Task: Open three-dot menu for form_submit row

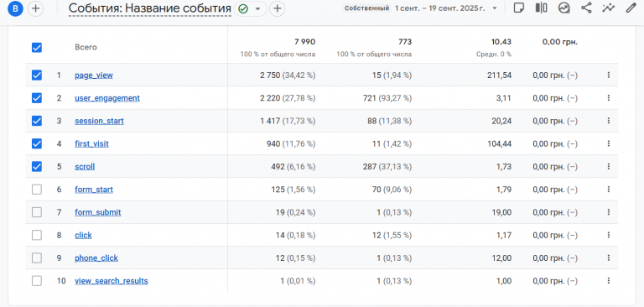Action: click(608, 212)
